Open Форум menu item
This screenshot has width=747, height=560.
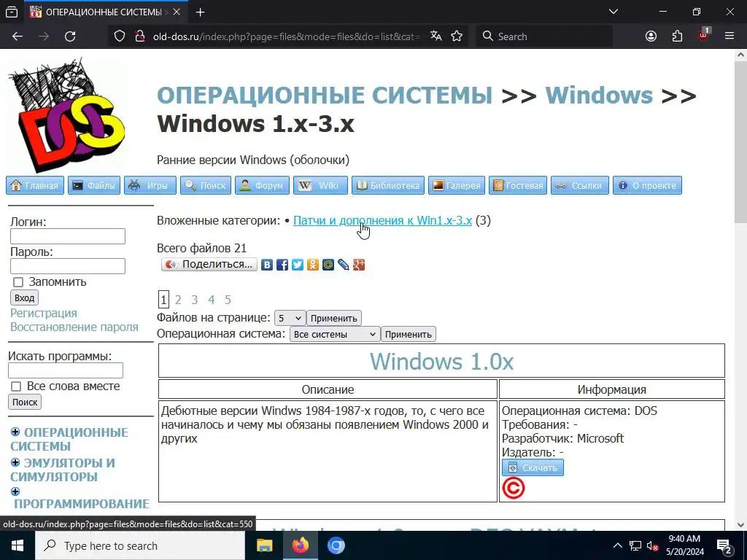tap(262, 185)
